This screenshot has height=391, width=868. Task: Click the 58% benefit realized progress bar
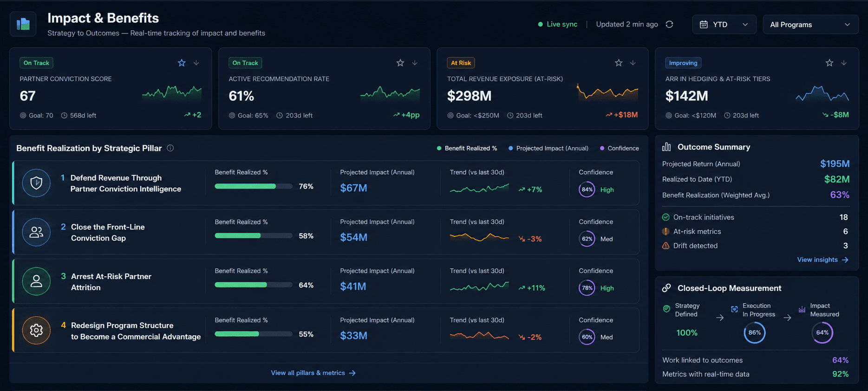[x=254, y=235]
